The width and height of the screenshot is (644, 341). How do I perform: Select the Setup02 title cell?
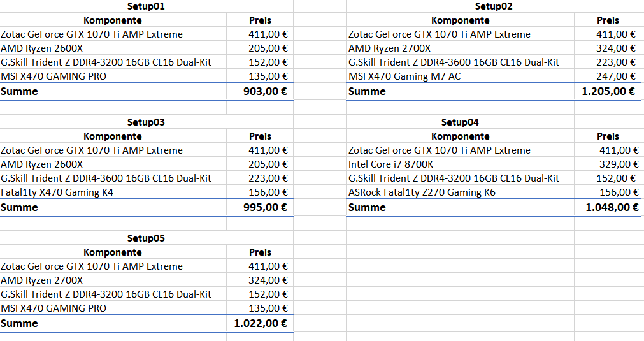(x=493, y=6)
